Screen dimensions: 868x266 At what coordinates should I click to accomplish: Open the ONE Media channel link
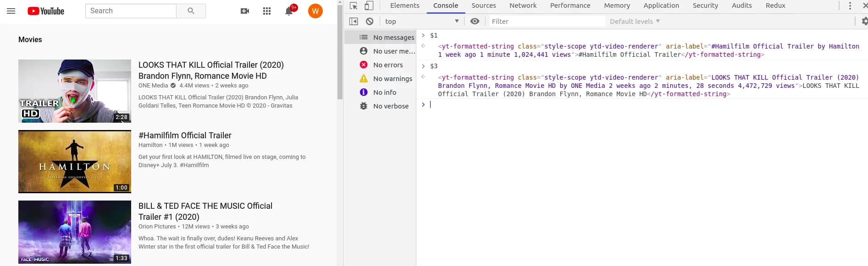click(x=153, y=86)
